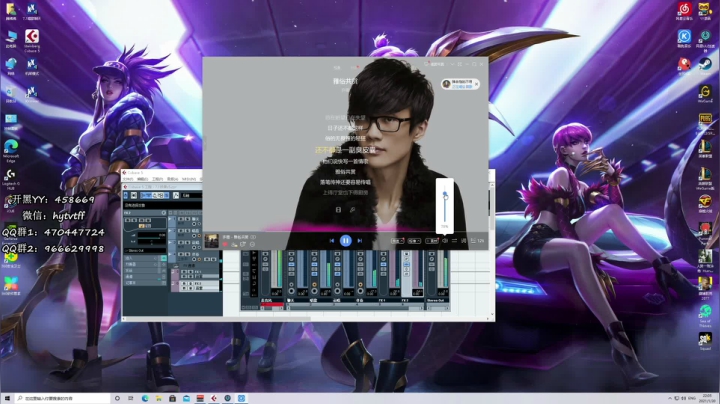Open the lyrics poster icon below the lyrics
The image size is (720, 404).
(x=338, y=210)
